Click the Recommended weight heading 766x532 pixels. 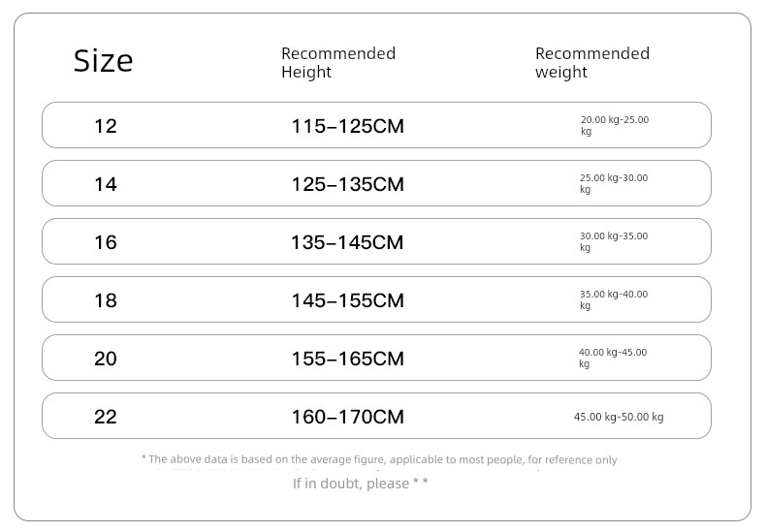(x=592, y=62)
